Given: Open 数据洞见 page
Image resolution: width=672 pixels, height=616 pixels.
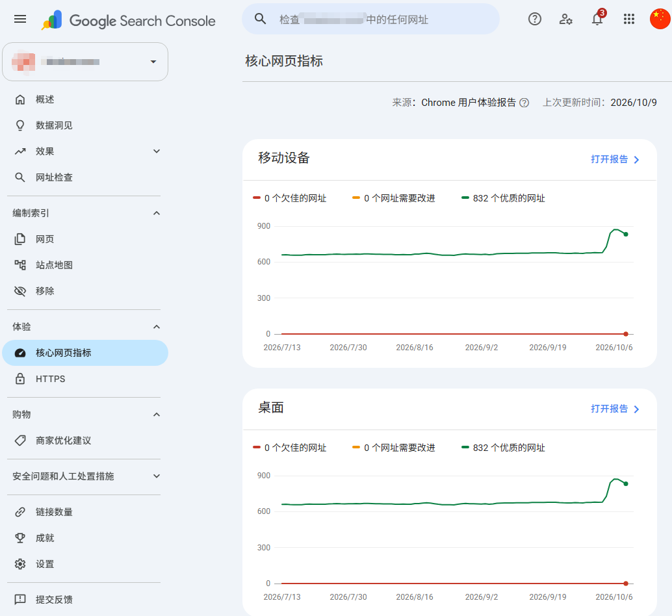Looking at the screenshot, I should click(x=85, y=125).
